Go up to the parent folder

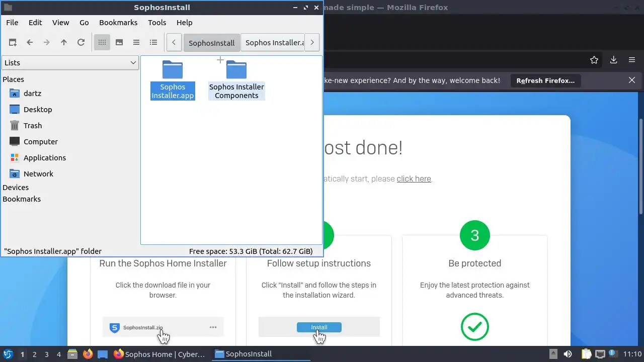64,43
